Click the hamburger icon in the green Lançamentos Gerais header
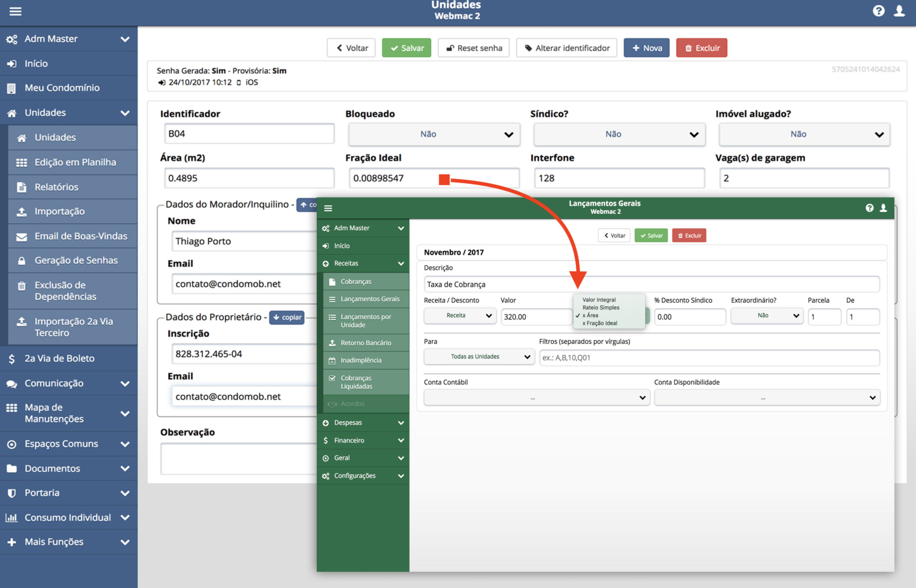Viewport: 916px width, 588px height. 328,208
